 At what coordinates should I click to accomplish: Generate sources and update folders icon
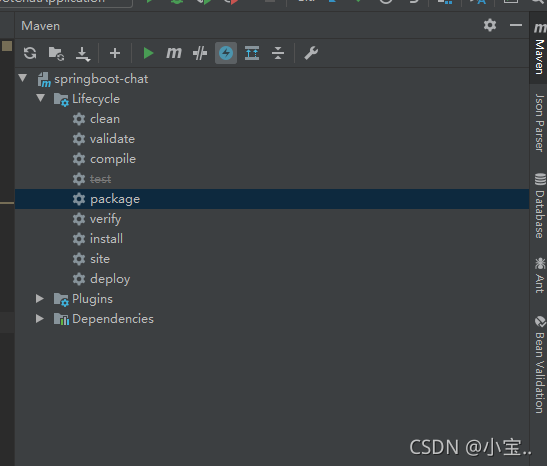(56, 53)
